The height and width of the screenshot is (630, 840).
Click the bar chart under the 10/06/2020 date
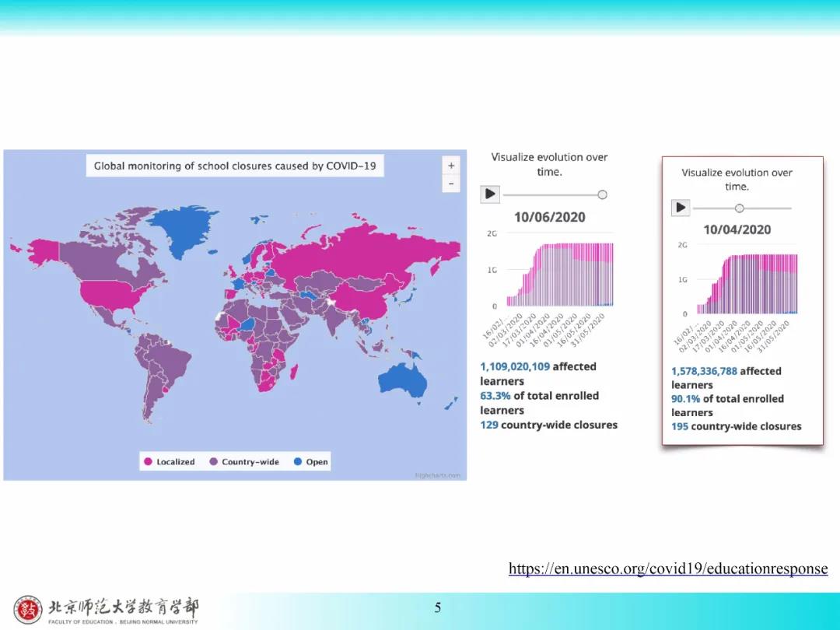(560, 275)
